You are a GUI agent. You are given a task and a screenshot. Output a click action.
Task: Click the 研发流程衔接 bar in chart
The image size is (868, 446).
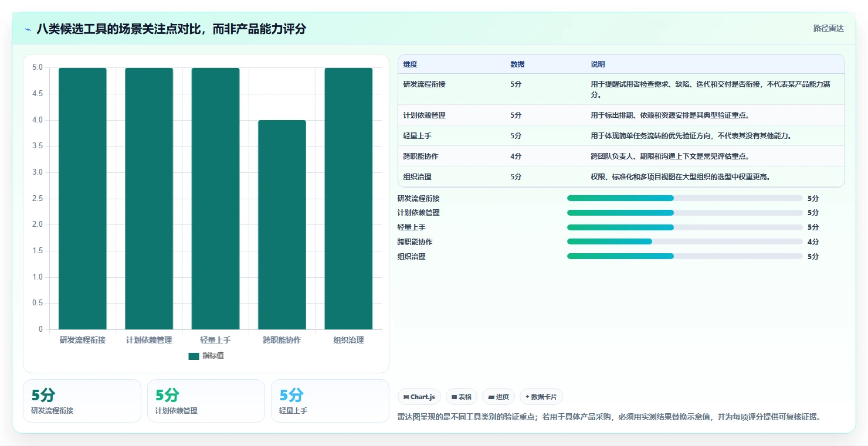pyautogui.click(x=83, y=199)
